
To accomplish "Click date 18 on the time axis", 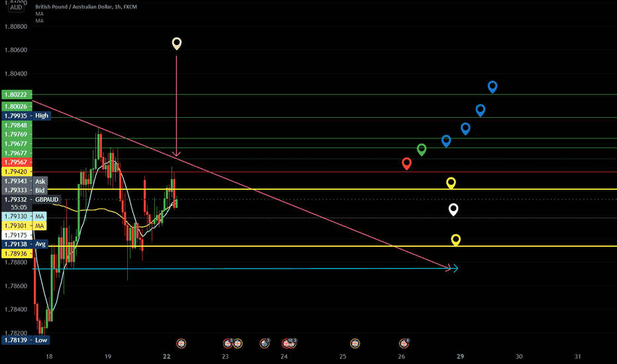I will click(49, 357).
